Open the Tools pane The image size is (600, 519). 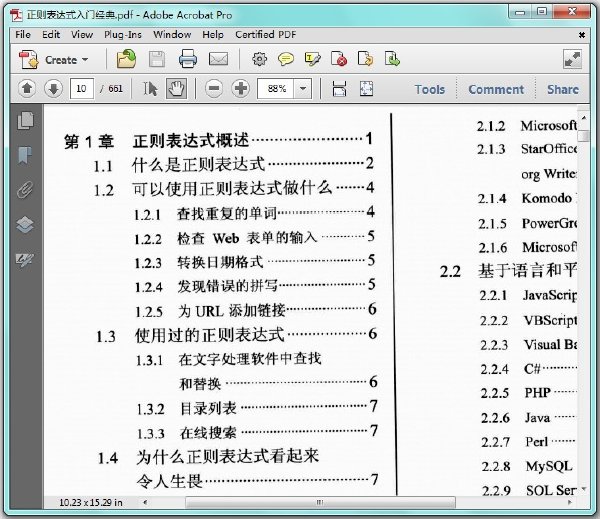[430, 90]
